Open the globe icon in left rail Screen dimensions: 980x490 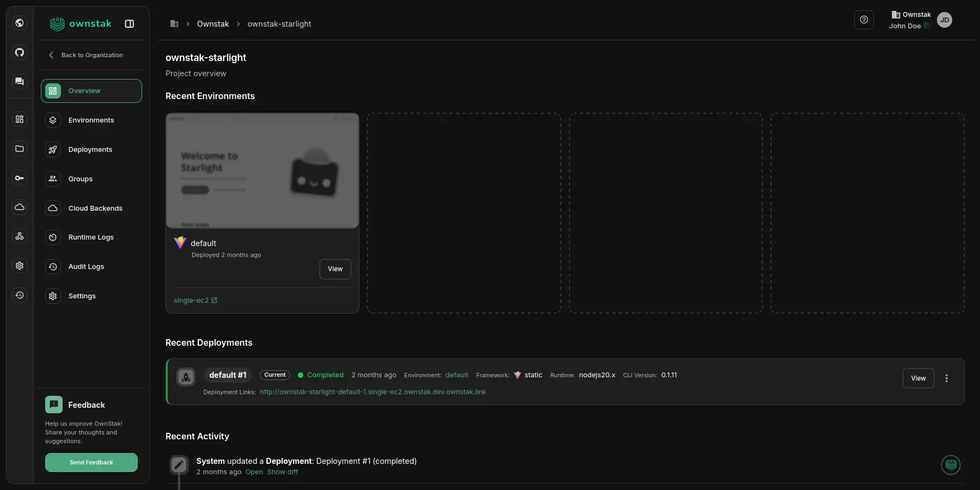pyautogui.click(x=20, y=23)
